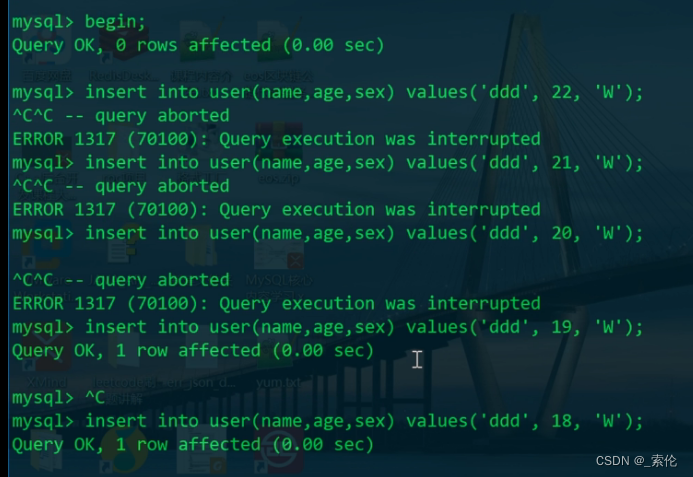The height and width of the screenshot is (477, 693).
Task: Click the third '^C^C -- query aborted' line
Action: [x=121, y=280]
